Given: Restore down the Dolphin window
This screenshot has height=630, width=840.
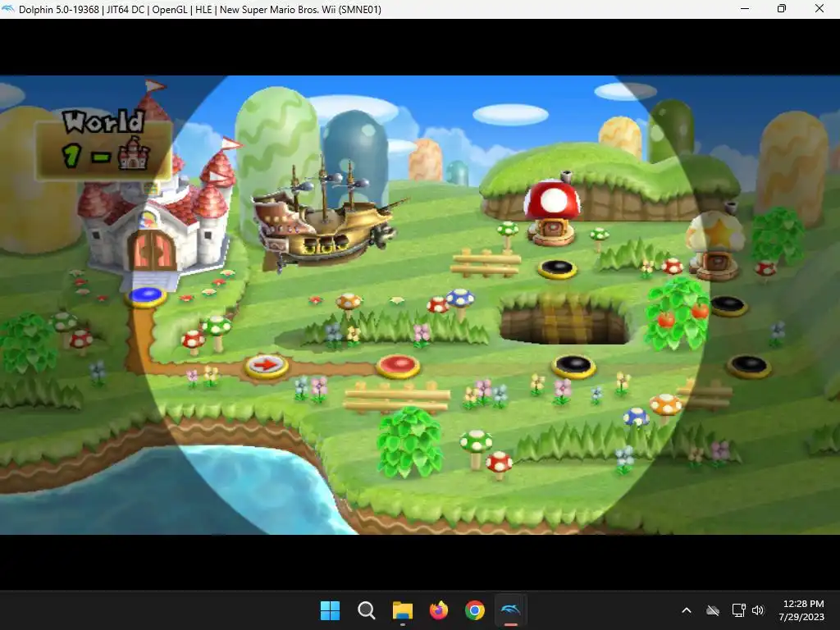Looking at the screenshot, I should point(782,8).
